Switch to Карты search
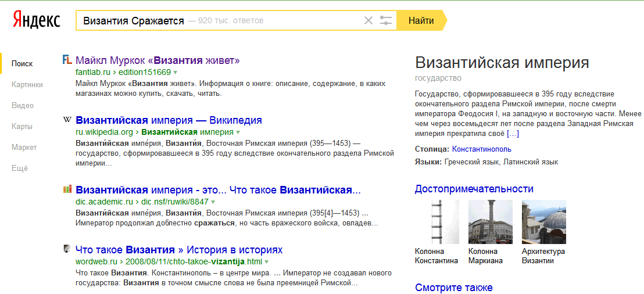The height and width of the screenshot is (294, 644). pos(22,127)
